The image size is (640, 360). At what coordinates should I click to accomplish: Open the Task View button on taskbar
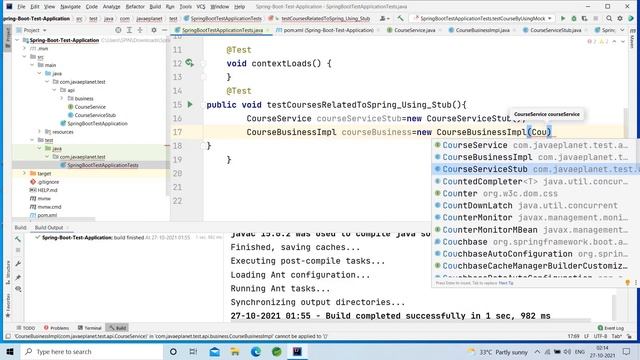[x=193, y=351]
